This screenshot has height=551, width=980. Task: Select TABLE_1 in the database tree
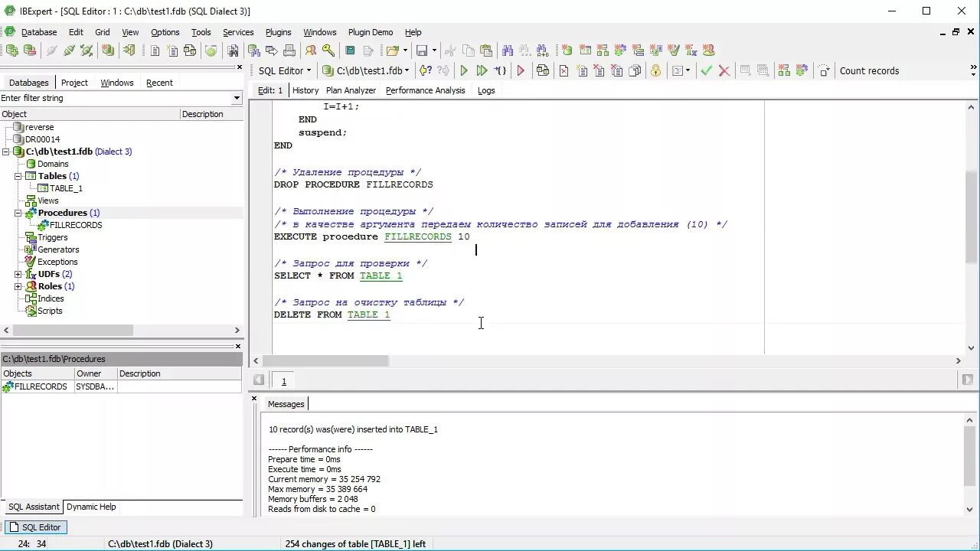click(x=66, y=188)
